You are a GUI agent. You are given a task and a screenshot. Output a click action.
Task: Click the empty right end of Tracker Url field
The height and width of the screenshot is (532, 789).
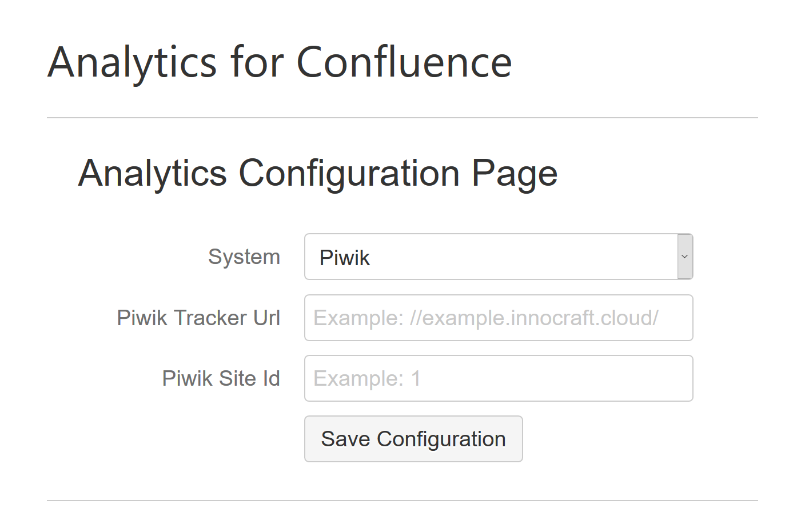click(676, 318)
